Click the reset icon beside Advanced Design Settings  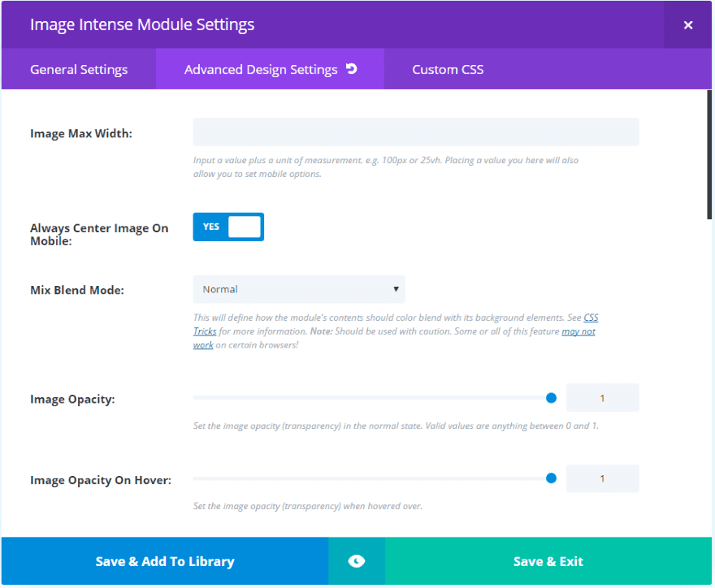pyautogui.click(x=352, y=69)
